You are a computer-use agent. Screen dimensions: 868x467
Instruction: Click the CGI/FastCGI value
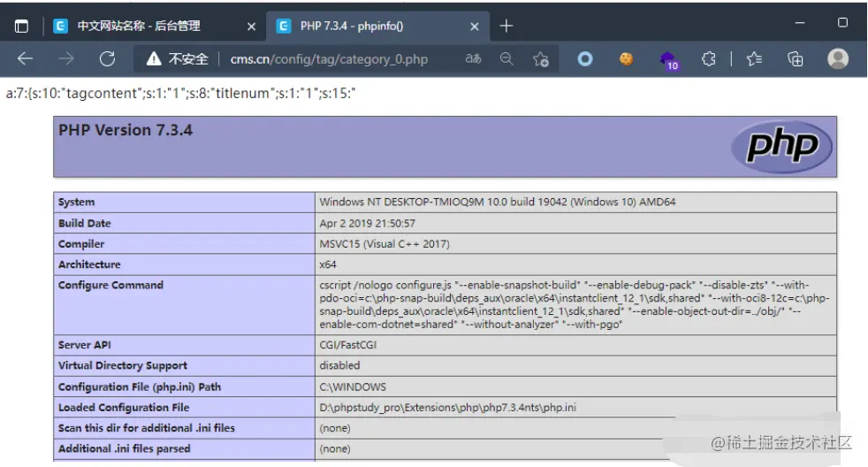[x=347, y=345]
